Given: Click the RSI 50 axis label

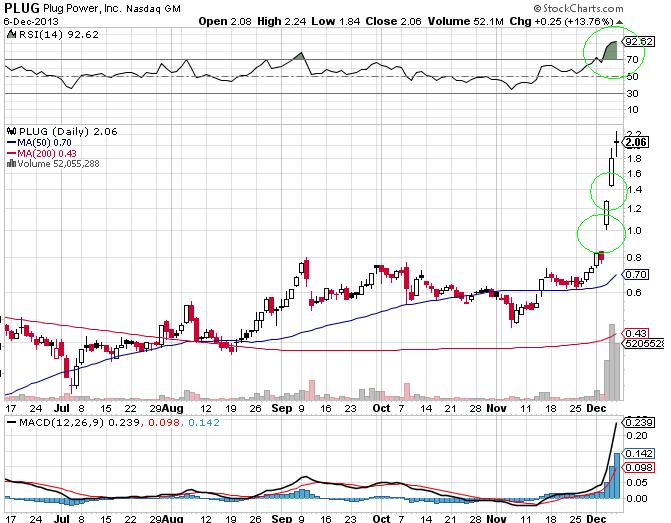Looking at the screenshot, I should click(632, 77).
